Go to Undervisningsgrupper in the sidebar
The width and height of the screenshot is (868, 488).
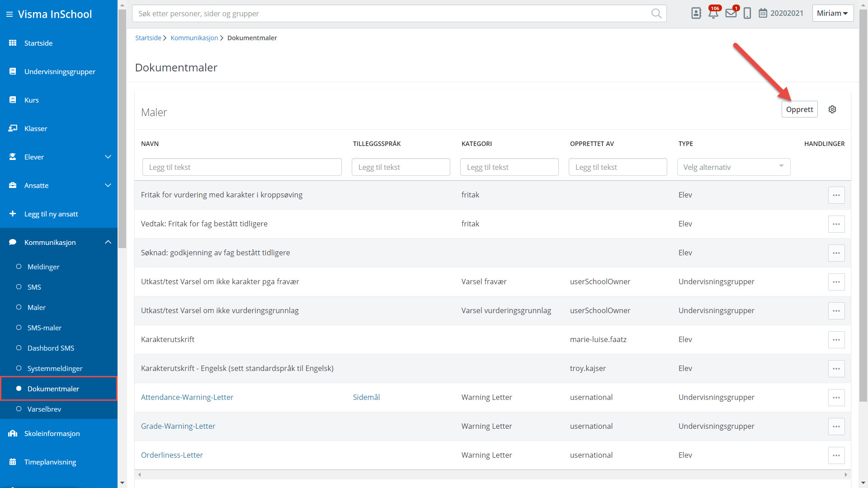[60, 71]
